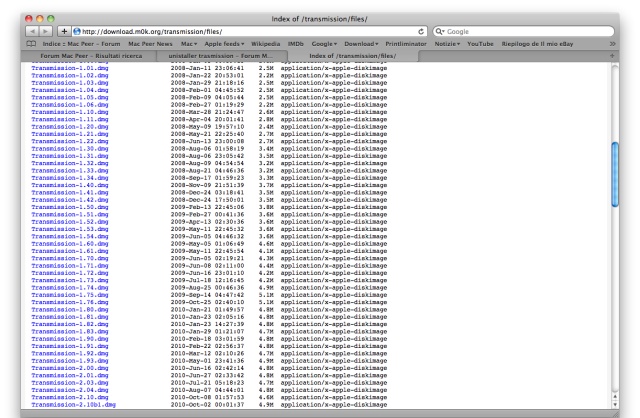The height and width of the screenshot is (418, 640).
Task: Click date 2009-Oct-25 02:40:10
Action: click(x=207, y=302)
